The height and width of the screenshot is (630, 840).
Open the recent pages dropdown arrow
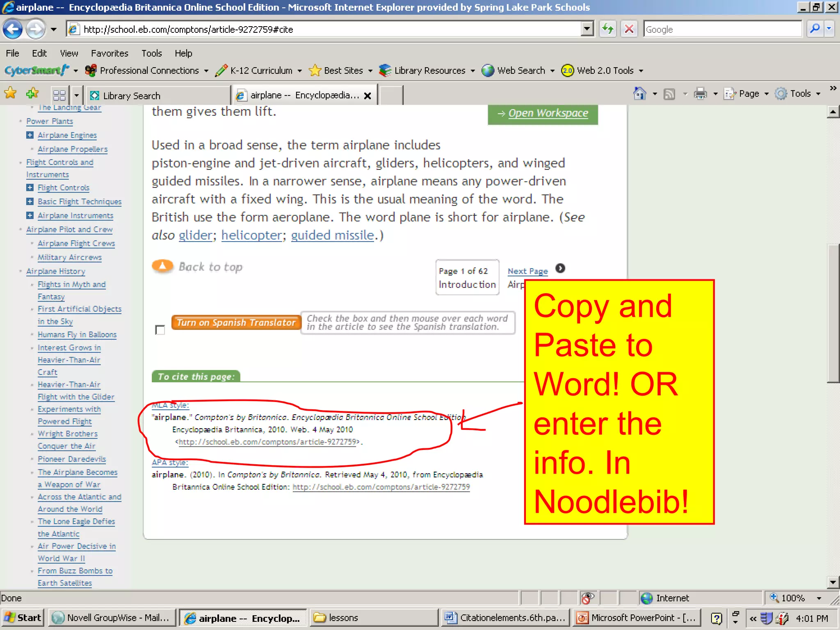coord(53,30)
